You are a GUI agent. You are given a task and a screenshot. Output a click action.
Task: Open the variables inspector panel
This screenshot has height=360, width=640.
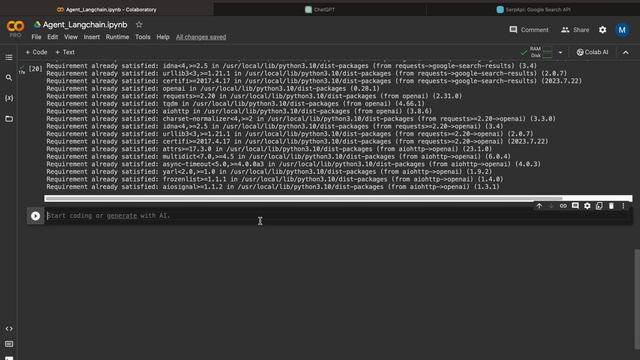9,98
